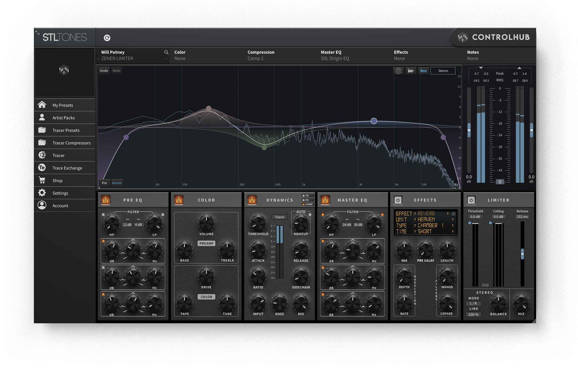Image resolution: width=578 pixels, height=392 pixels.
Task: Click stereo Link 100 % field
Action: tap(473, 314)
